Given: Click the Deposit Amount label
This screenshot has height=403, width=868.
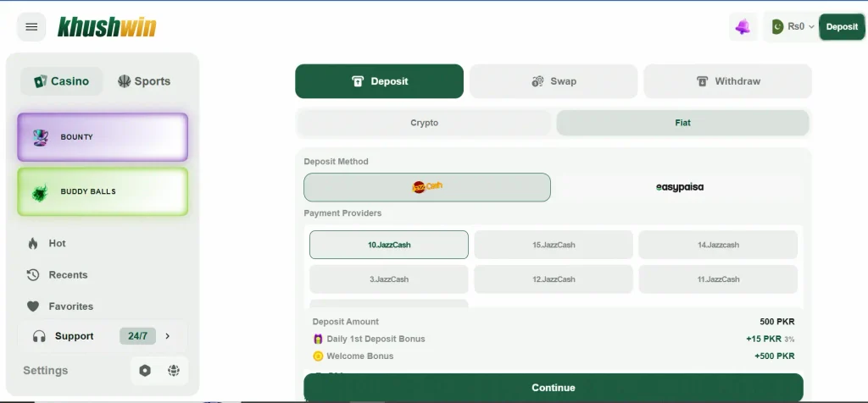Looking at the screenshot, I should [346, 322].
